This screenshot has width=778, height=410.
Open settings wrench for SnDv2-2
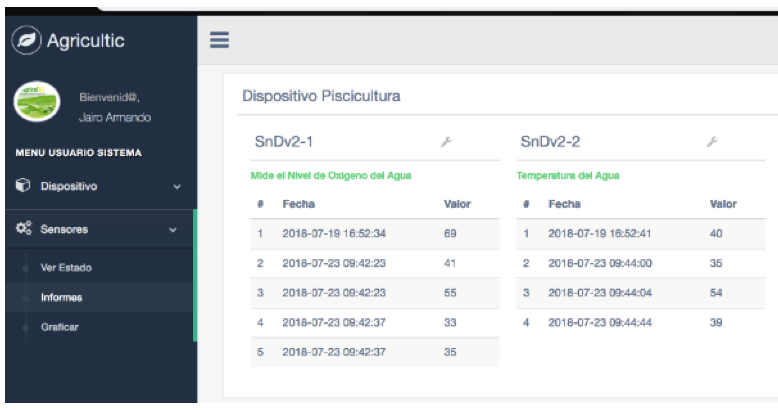pyautogui.click(x=712, y=142)
